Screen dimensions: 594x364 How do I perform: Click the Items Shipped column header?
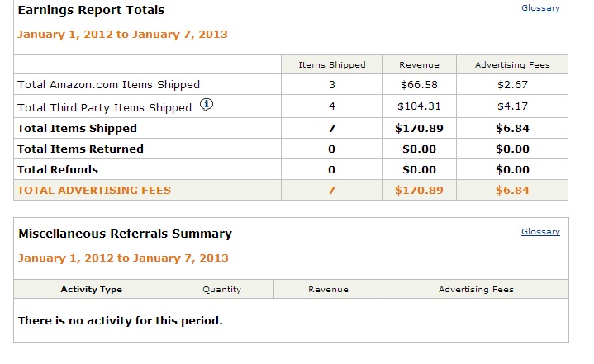331,64
